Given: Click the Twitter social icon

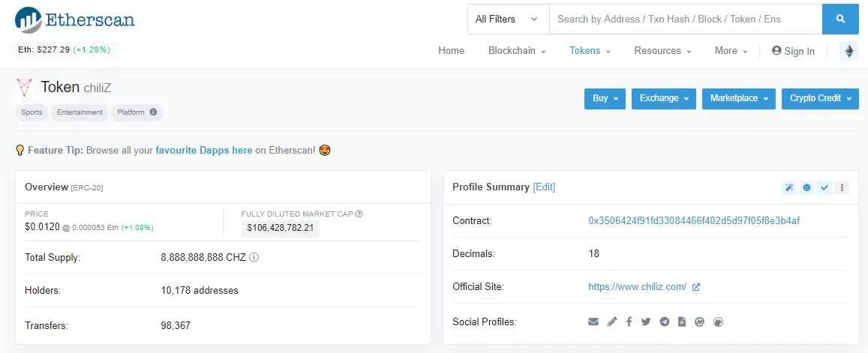Looking at the screenshot, I should (x=646, y=322).
